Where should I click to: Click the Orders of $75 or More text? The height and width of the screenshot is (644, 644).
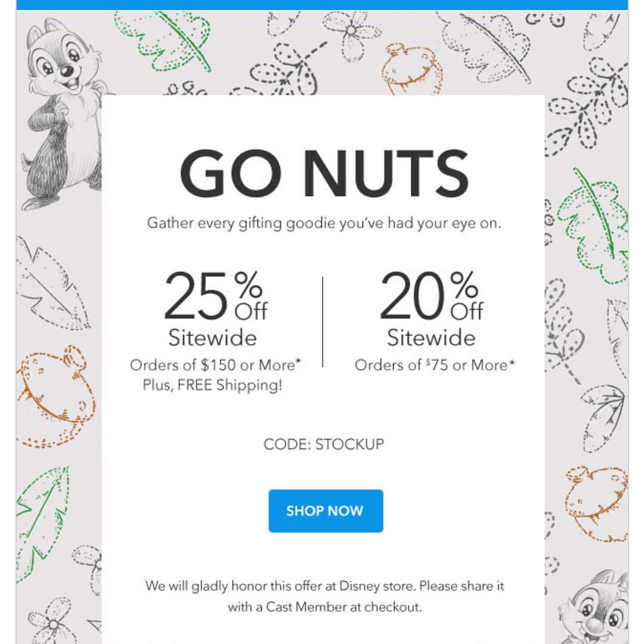[x=435, y=365]
